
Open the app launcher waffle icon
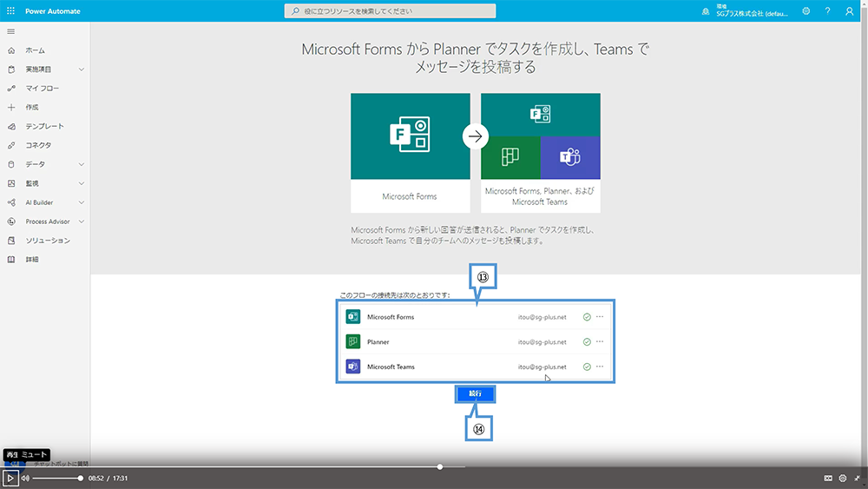tap(10, 11)
